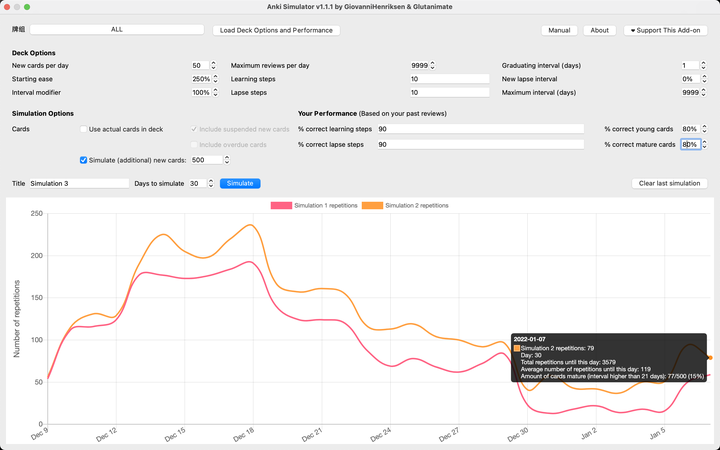The height and width of the screenshot is (450, 720).
Task: Click the Clear last simulation button
Action: [670, 184]
